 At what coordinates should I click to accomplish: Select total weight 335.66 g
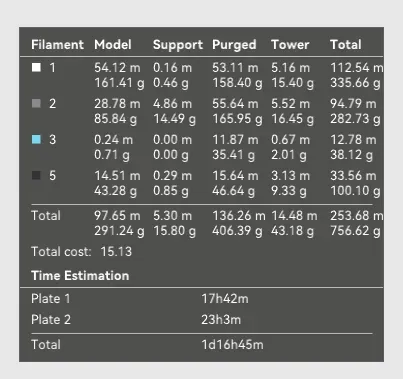pos(355,83)
